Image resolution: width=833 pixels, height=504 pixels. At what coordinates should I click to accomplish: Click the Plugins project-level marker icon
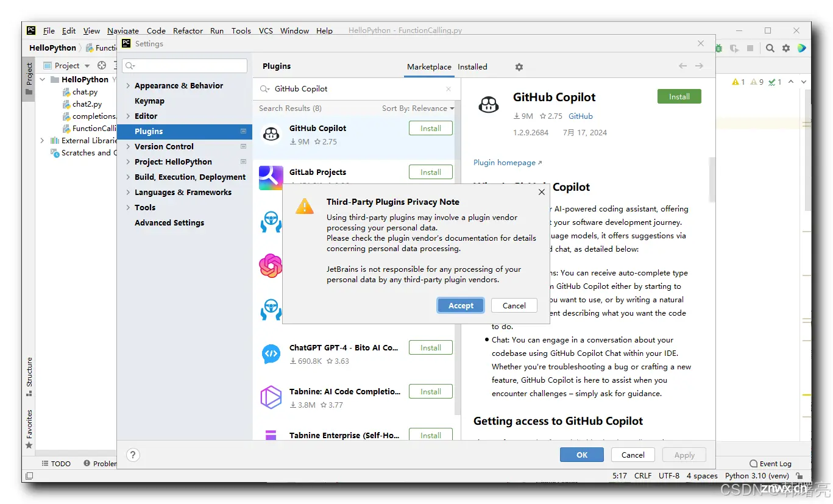[x=243, y=131]
